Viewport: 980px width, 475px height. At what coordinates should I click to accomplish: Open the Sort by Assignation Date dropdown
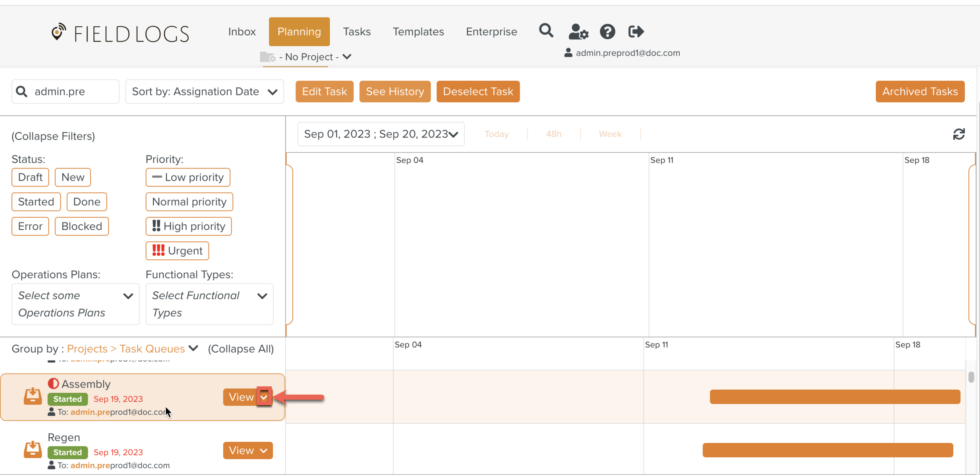coord(204,92)
